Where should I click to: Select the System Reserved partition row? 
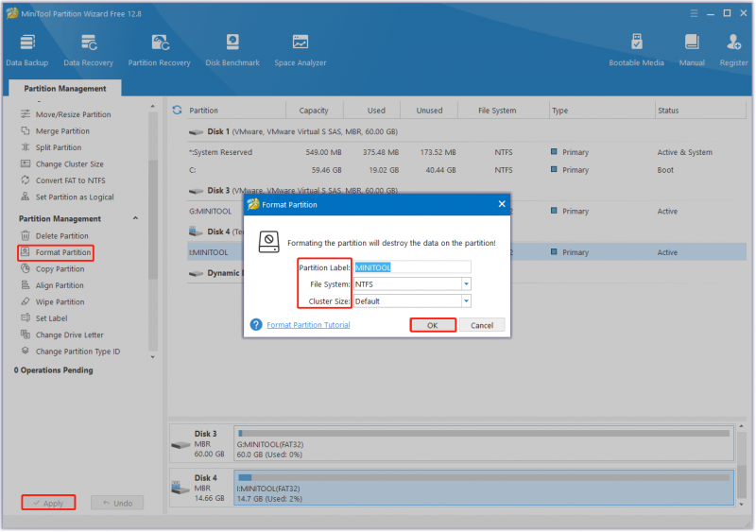pyautogui.click(x=466, y=152)
